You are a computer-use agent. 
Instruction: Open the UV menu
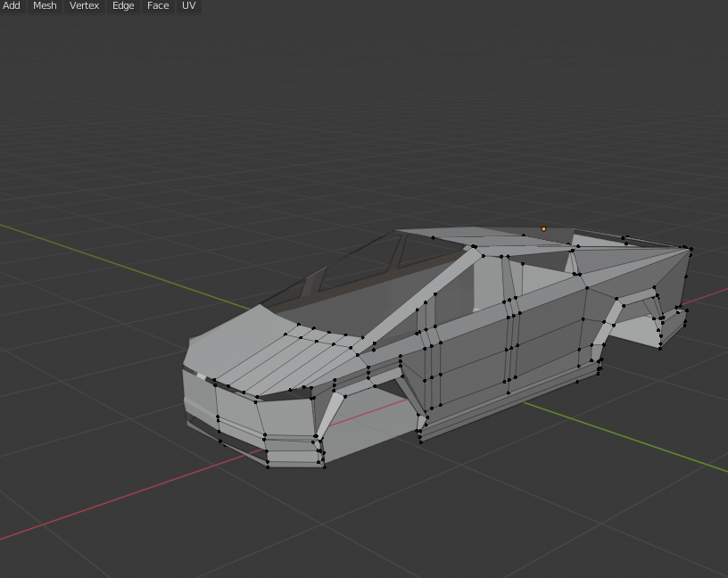tap(188, 5)
